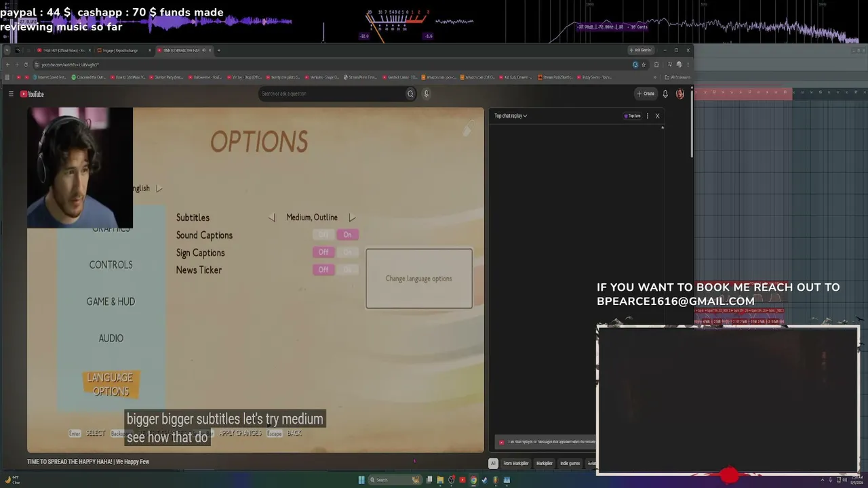Open the All Bookmarks folder
This screenshot has height=488, width=868.
(677, 77)
